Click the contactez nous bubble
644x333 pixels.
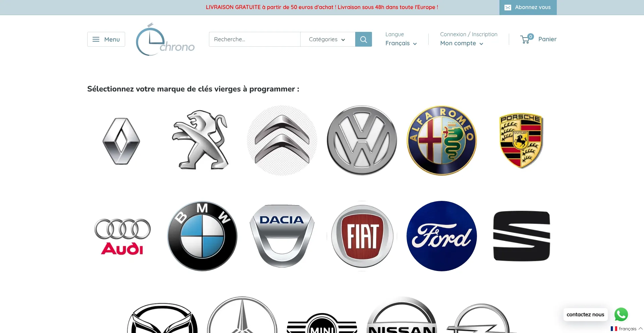pyautogui.click(x=585, y=315)
